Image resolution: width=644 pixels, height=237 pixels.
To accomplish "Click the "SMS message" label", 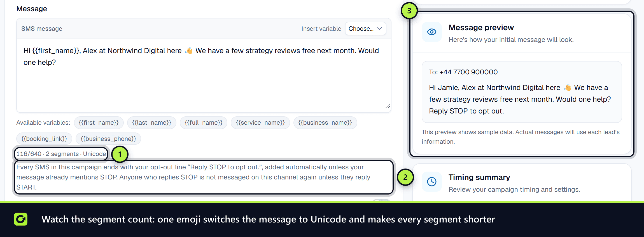I will click(x=42, y=29).
